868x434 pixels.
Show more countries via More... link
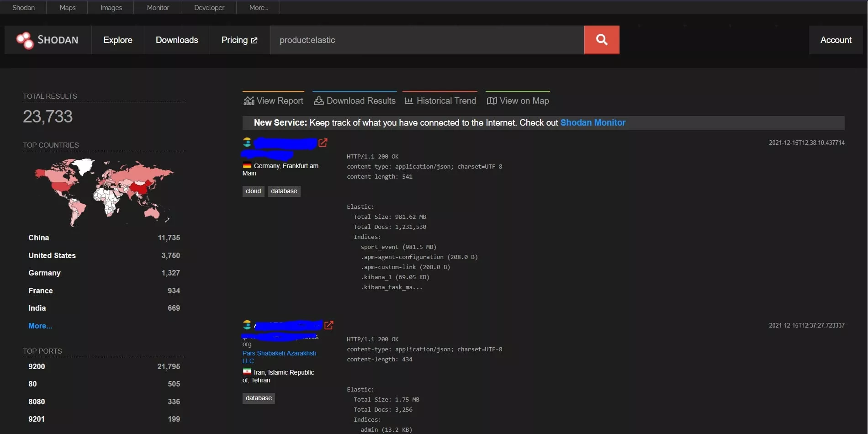40,326
